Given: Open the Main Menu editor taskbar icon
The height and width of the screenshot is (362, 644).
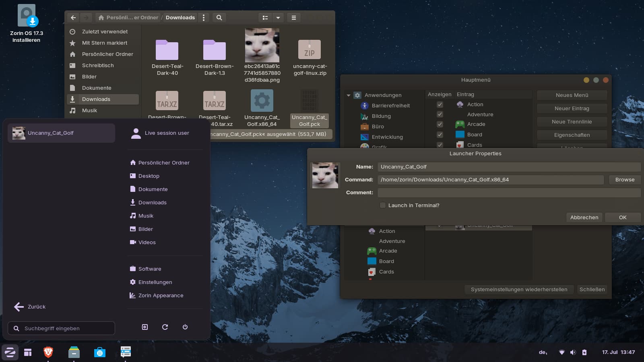Looking at the screenshot, I should (x=126, y=352).
